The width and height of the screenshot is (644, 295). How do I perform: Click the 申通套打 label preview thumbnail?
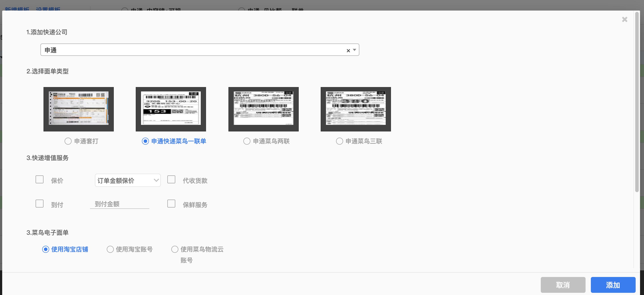(x=78, y=109)
